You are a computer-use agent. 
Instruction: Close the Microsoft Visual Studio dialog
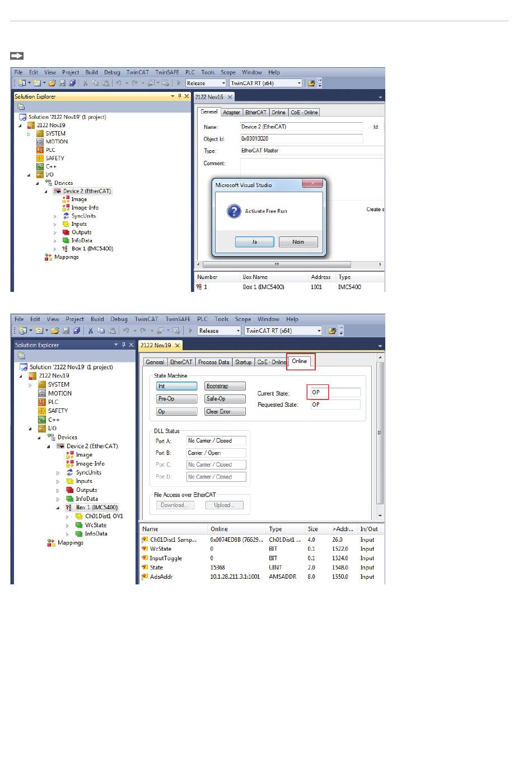(312, 183)
